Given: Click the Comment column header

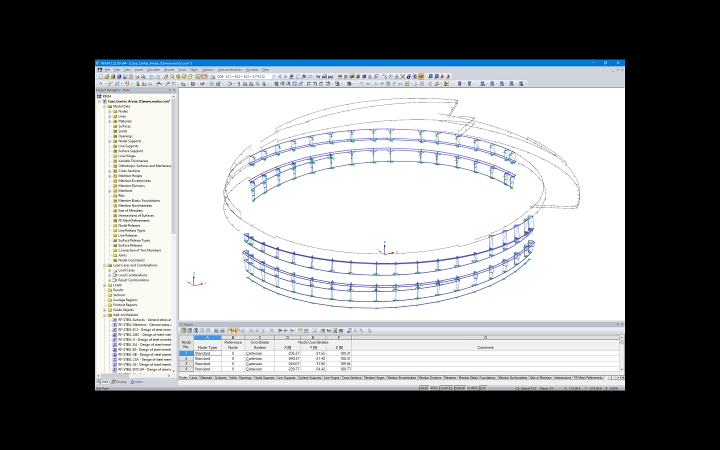Looking at the screenshot, I should pyautogui.click(x=485, y=348).
